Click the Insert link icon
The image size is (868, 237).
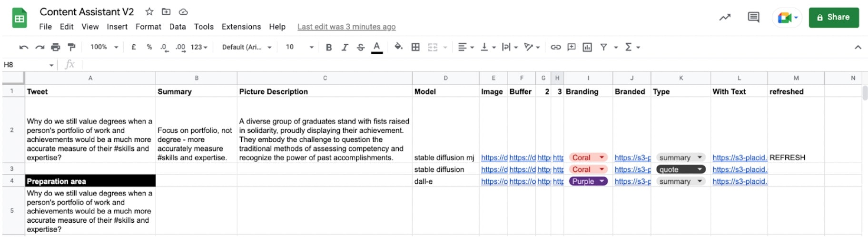pyautogui.click(x=555, y=47)
